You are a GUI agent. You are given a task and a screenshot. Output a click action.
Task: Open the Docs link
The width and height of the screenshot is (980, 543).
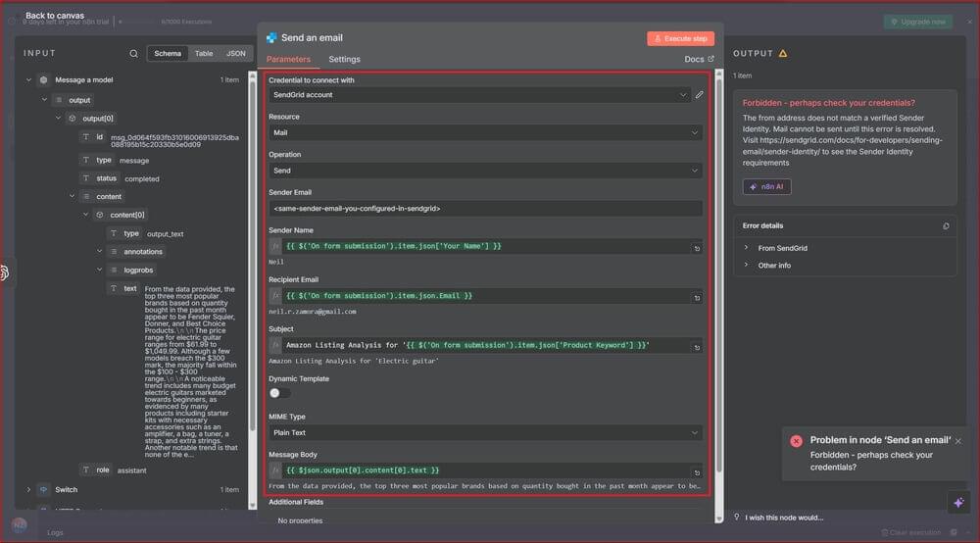click(699, 60)
